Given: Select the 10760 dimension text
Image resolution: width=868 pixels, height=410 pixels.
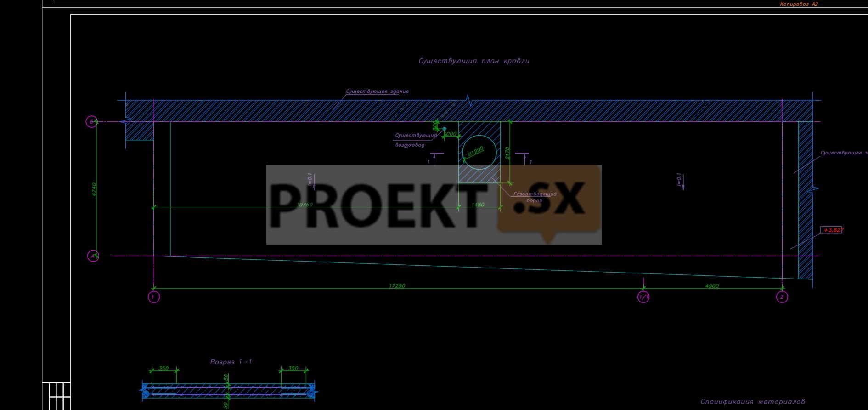Looking at the screenshot, I should coord(305,205).
